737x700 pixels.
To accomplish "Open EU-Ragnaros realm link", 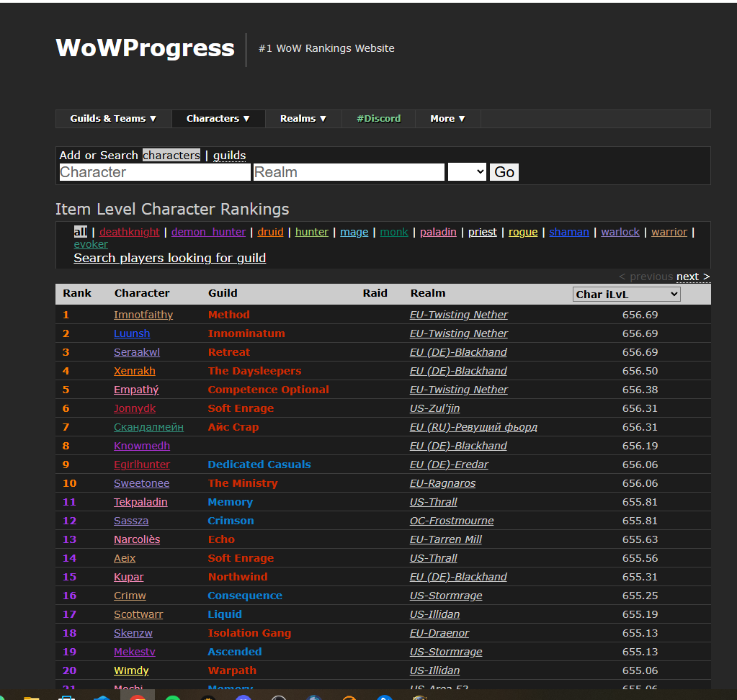I will [443, 483].
